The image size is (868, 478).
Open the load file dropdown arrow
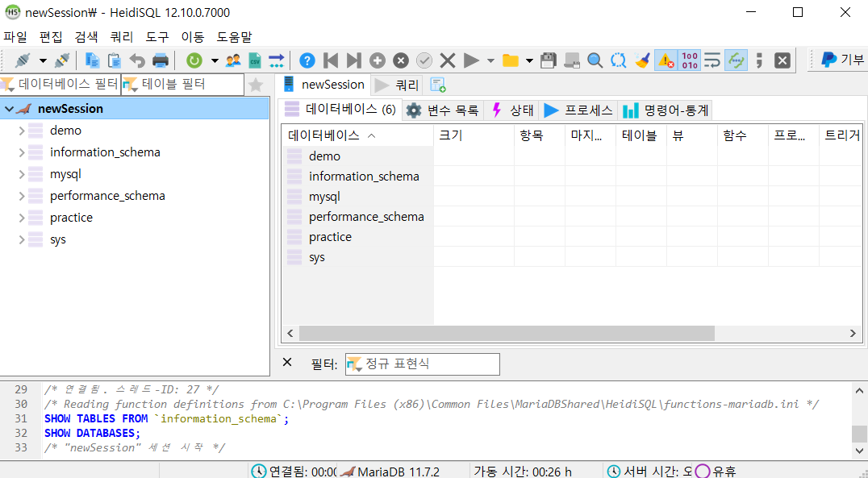529,60
